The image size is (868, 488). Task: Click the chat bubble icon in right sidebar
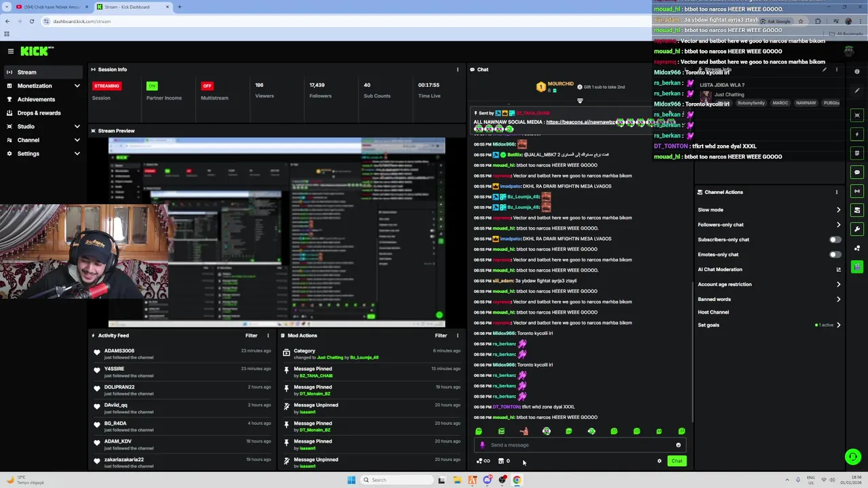tap(857, 172)
